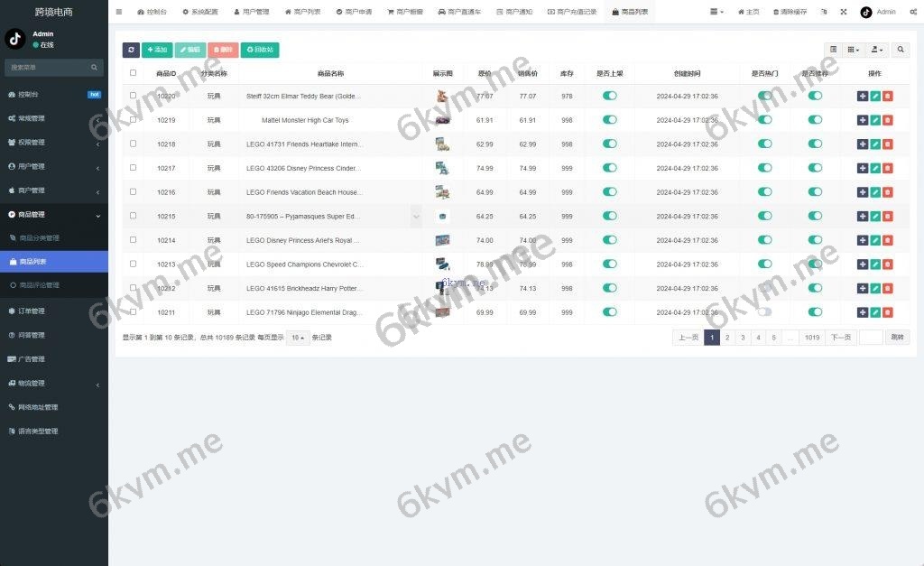Jump to page 1019 in pagination
Screen dimensions: 924x566
coord(811,337)
